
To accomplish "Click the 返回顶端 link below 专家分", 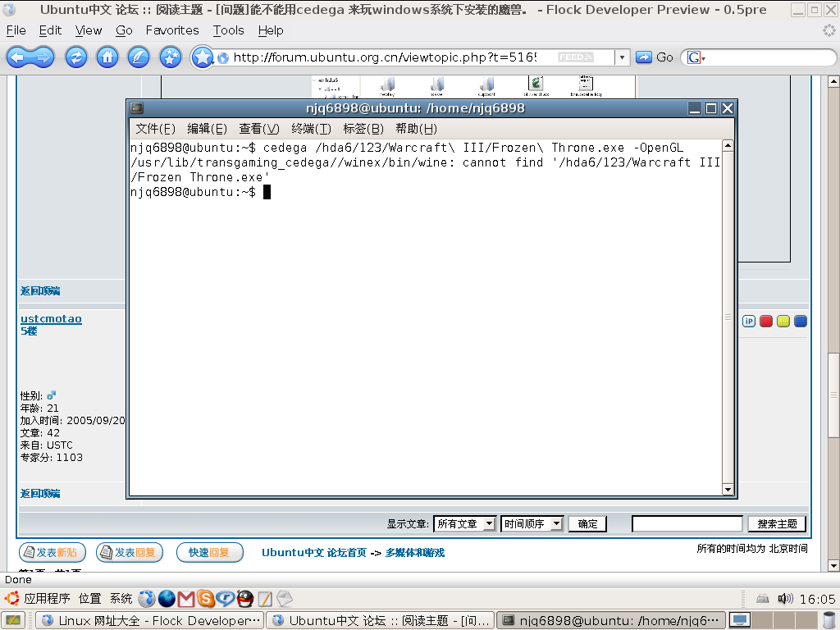I will point(40,493).
